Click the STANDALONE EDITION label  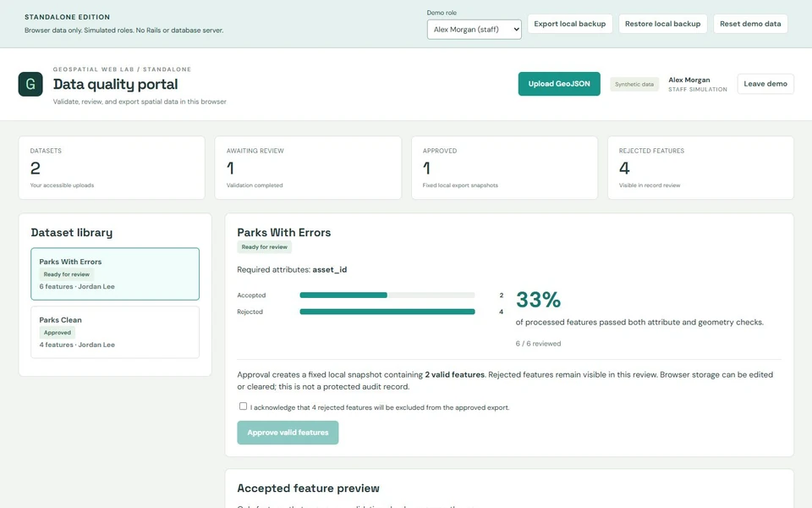tap(67, 17)
